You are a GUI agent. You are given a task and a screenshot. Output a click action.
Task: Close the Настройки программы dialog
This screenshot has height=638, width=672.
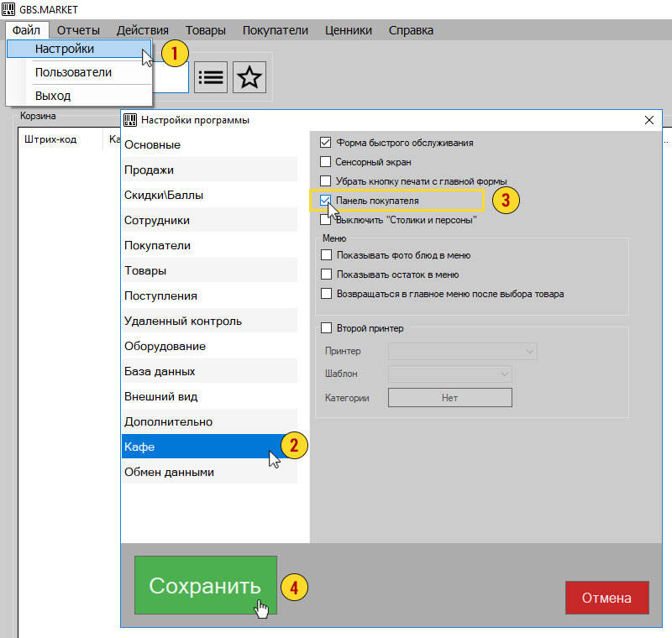(648, 120)
